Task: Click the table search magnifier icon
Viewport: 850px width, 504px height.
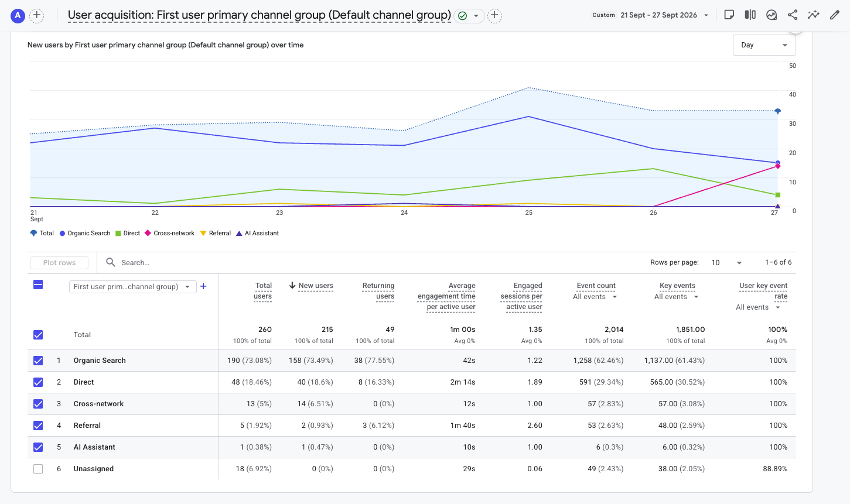Action: coord(110,262)
